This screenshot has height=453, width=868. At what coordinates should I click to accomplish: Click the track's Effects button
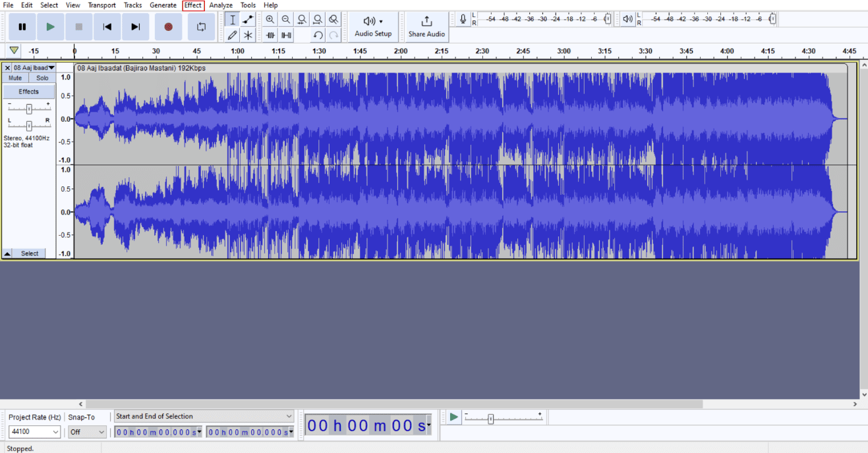click(28, 91)
